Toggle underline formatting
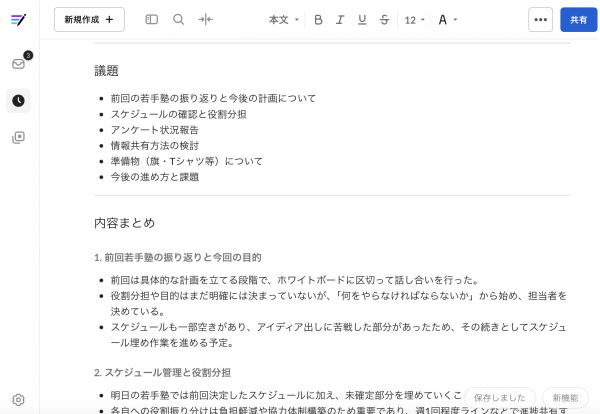Image resolution: width=600 pixels, height=414 pixels. (362, 19)
